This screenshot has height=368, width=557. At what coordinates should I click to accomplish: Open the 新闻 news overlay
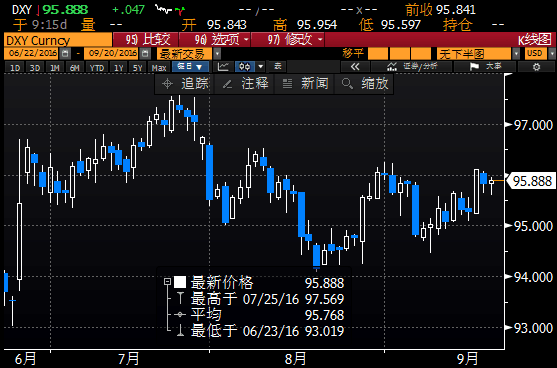(305, 84)
